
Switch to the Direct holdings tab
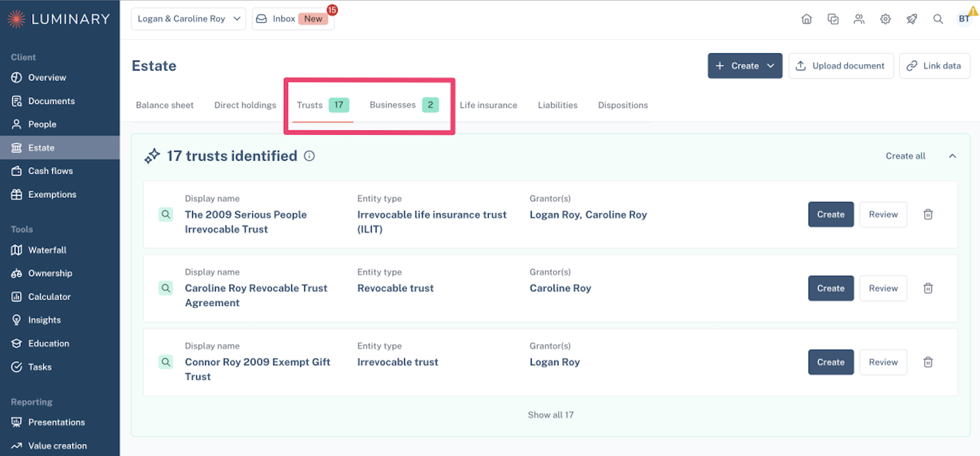tap(245, 105)
